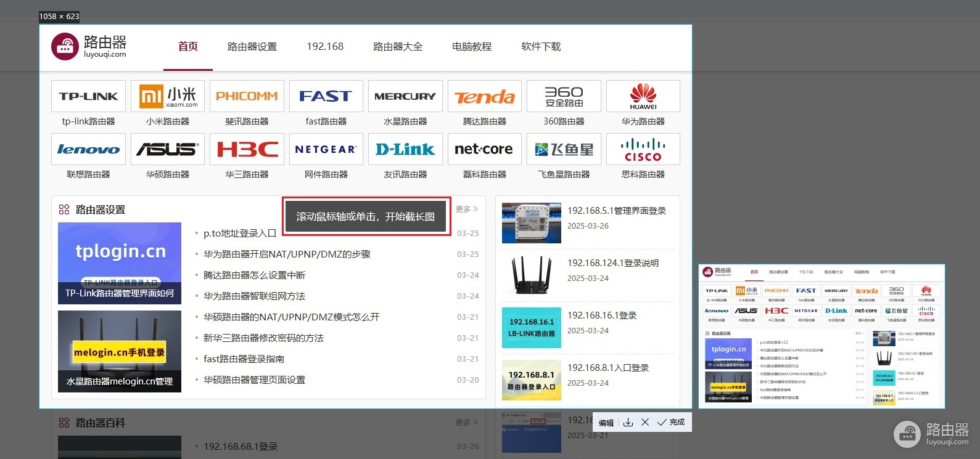This screenshot has height=459, width=980.
Task: Click 编辑 in the screenshot toolbar
Action: tap(606, 423)
